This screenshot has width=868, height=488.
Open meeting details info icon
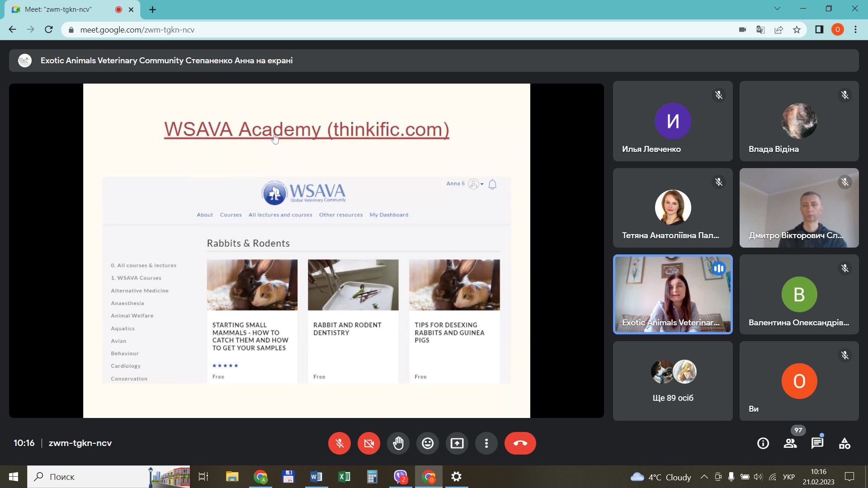763,443
